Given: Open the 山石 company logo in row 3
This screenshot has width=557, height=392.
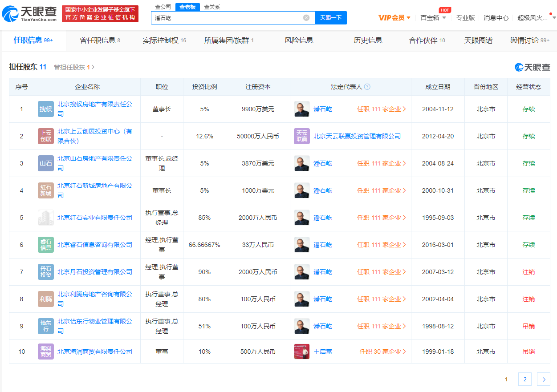Looking at the screenshot, I should 46,163.
